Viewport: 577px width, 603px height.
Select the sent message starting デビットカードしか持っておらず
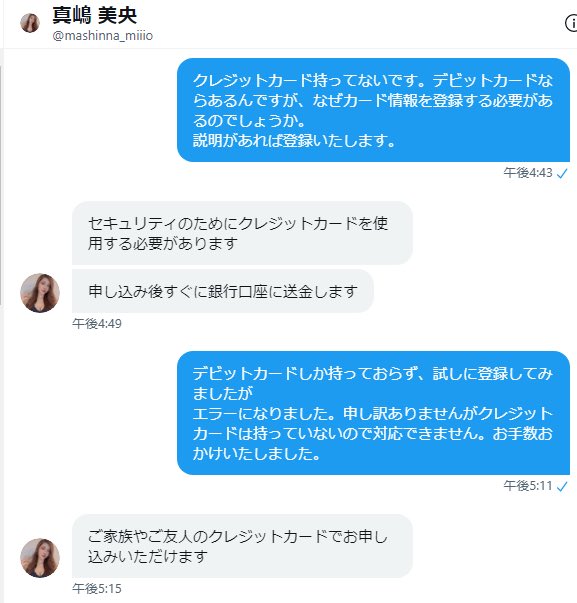point(373,413)
